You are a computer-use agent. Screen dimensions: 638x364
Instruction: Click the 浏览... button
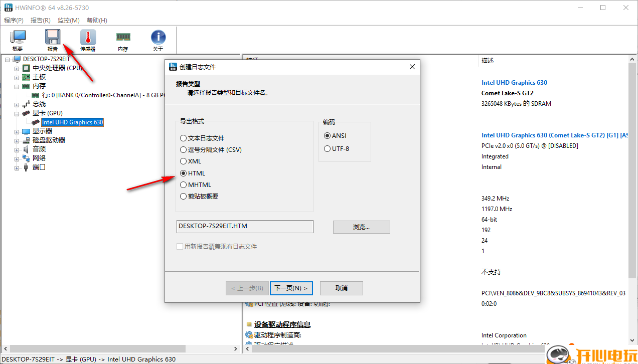[361, 227]
